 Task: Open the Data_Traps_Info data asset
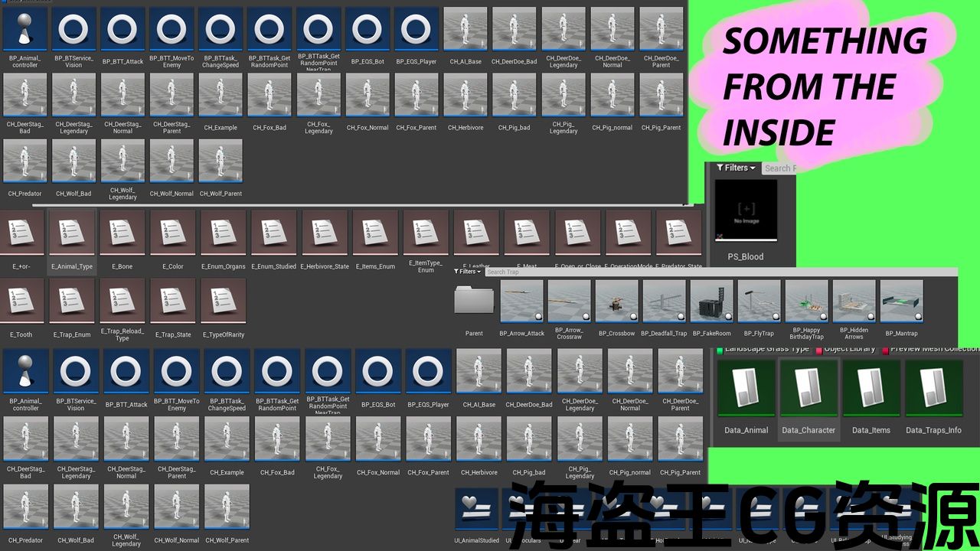click(933, 388)
